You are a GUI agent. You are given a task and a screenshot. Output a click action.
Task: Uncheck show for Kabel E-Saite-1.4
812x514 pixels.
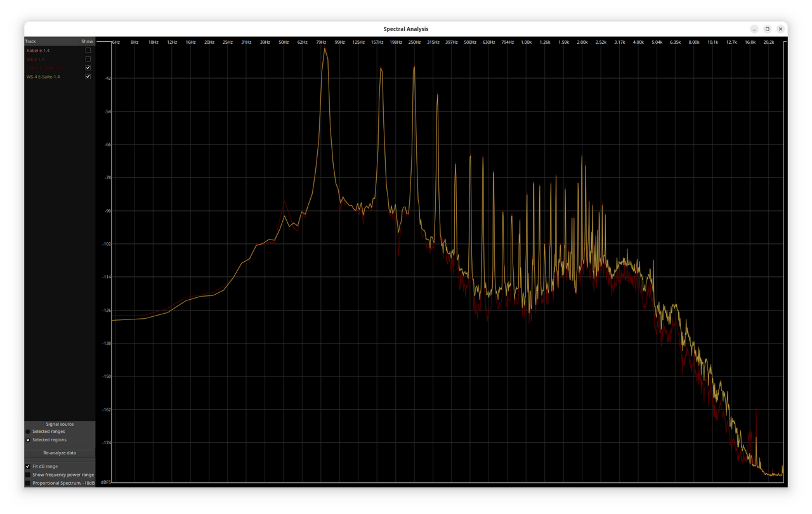88,68
